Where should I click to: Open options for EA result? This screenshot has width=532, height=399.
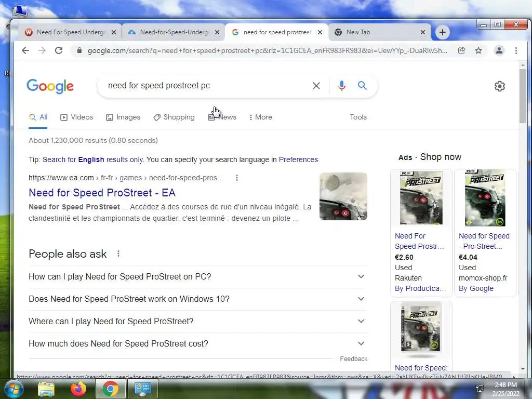point(237,178)
